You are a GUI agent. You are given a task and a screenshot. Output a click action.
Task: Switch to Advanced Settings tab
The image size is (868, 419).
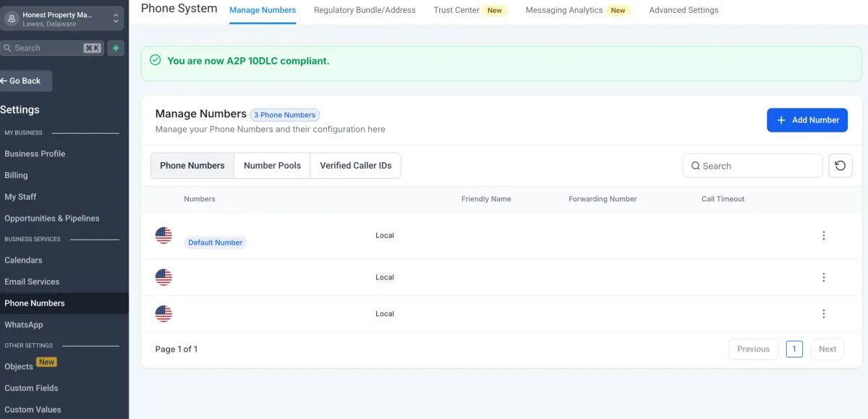[x=684, y=10]
